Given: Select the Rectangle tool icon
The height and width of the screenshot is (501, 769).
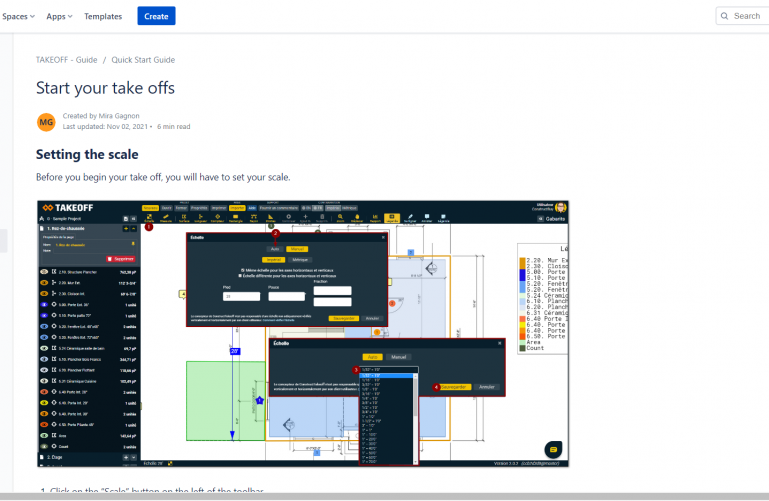Looking at the screenshot, I should coord(235,218).
